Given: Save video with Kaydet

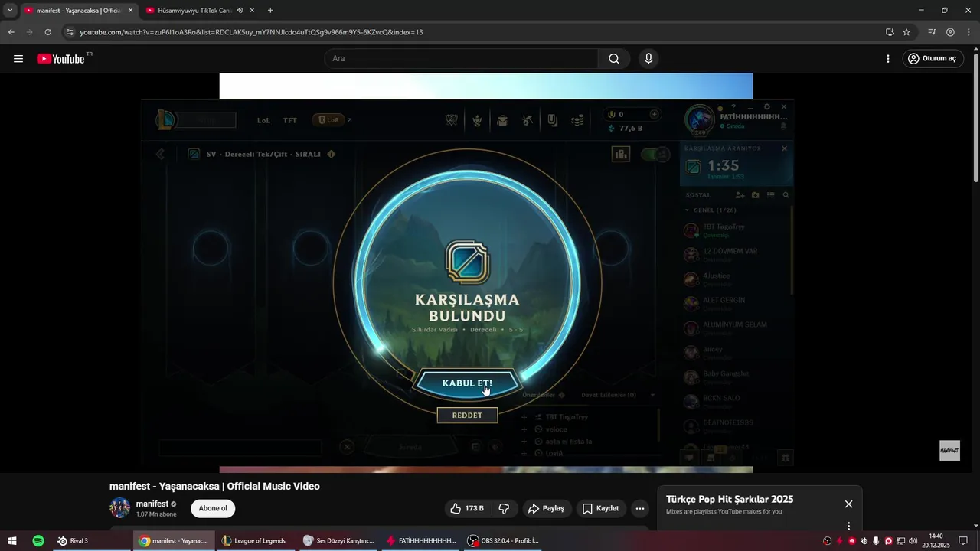Looking at the screenshot, I should point(601,508).
